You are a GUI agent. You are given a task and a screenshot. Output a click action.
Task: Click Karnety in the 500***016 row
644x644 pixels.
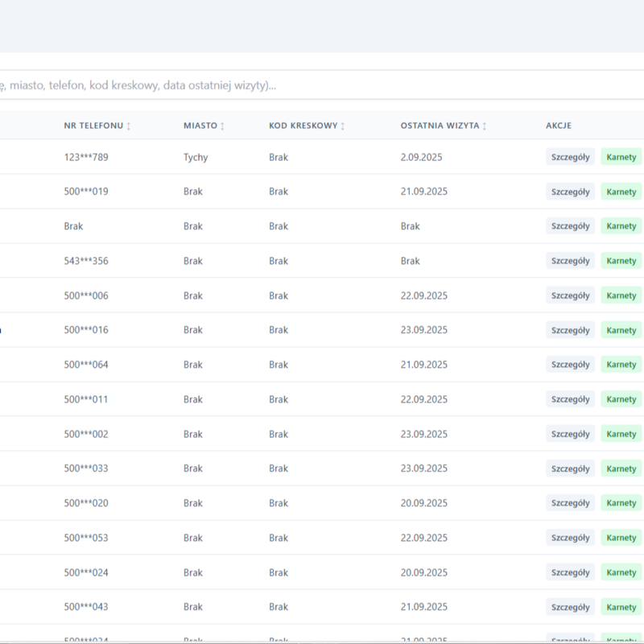tap(621, 330)
